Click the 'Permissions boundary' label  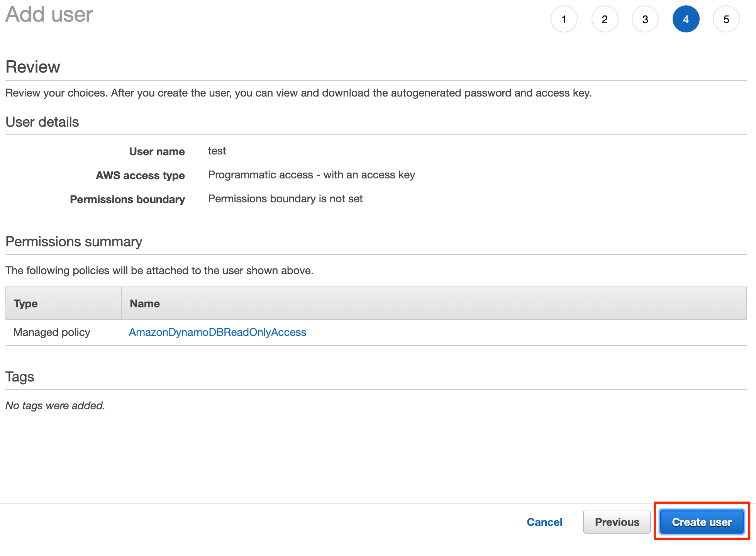click(x=127, y=199)
